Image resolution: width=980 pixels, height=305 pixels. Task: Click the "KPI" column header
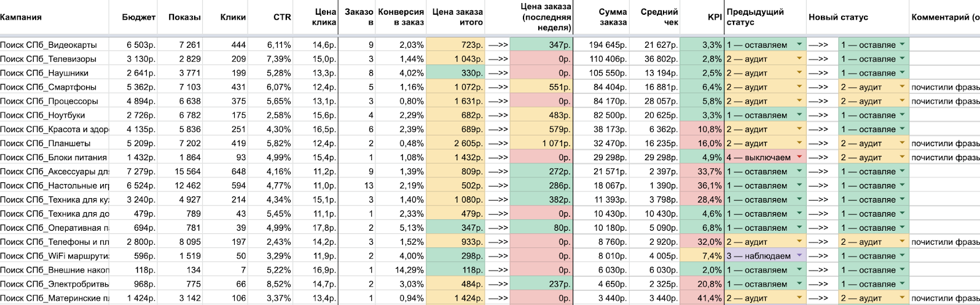click(714, 17)
